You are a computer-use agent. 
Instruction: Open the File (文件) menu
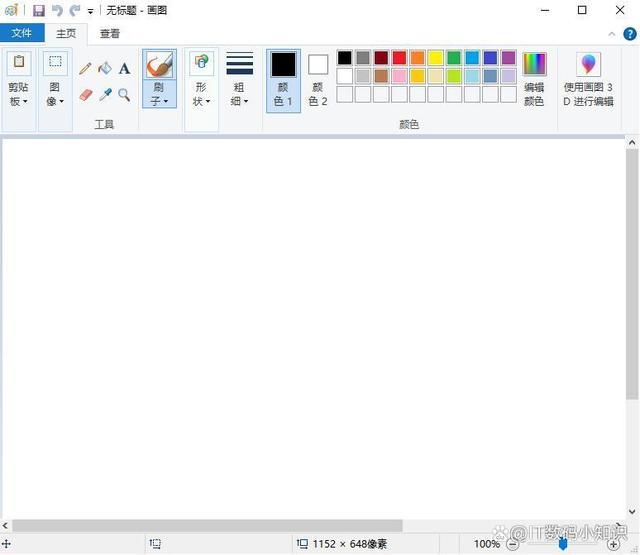point(22,33)
